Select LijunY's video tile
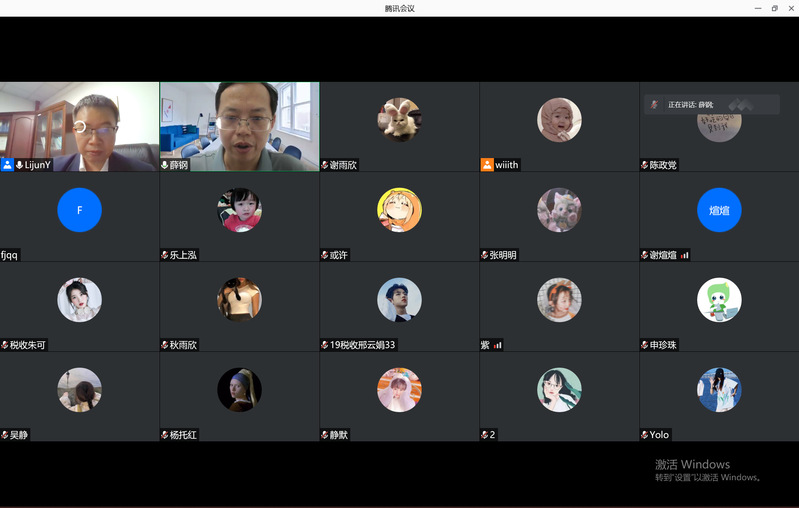 pos(79,125)
